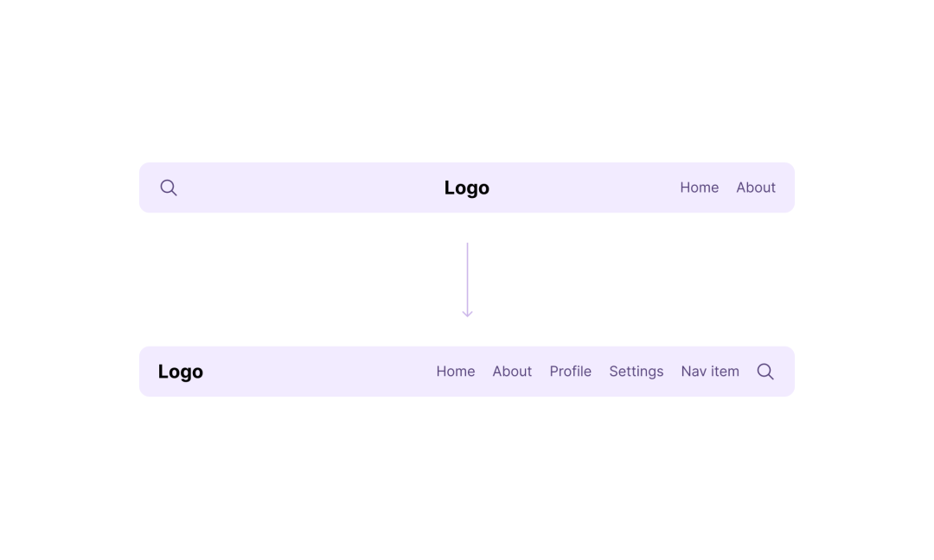Click lavender space between top Logo and Home
Image resolution: width=934 pixels, height=560 pixels.
[x=584, y=188]
